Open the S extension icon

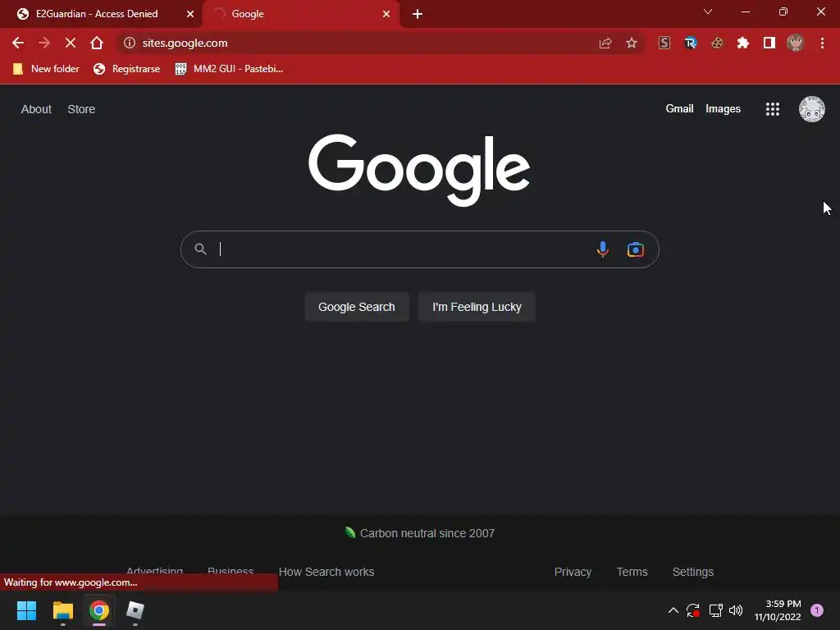(664, 43)
